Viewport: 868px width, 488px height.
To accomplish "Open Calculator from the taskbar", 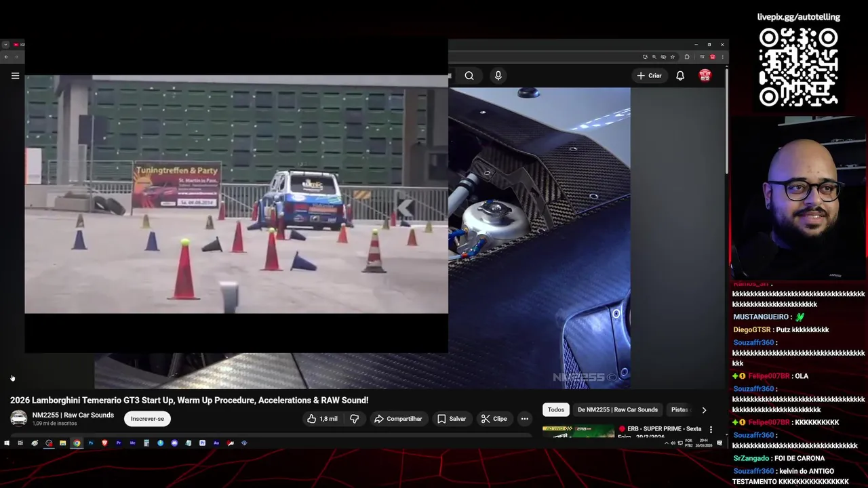I will coord(146,443).
